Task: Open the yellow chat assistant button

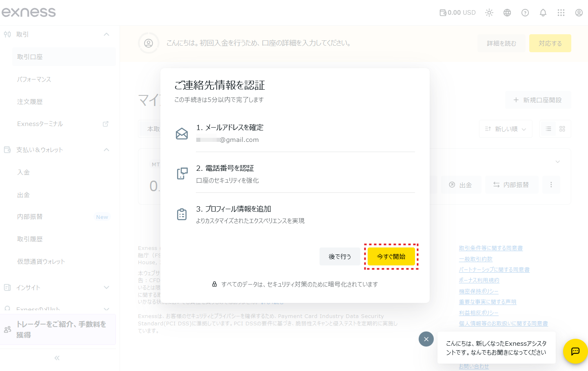Action: (575, 351)
